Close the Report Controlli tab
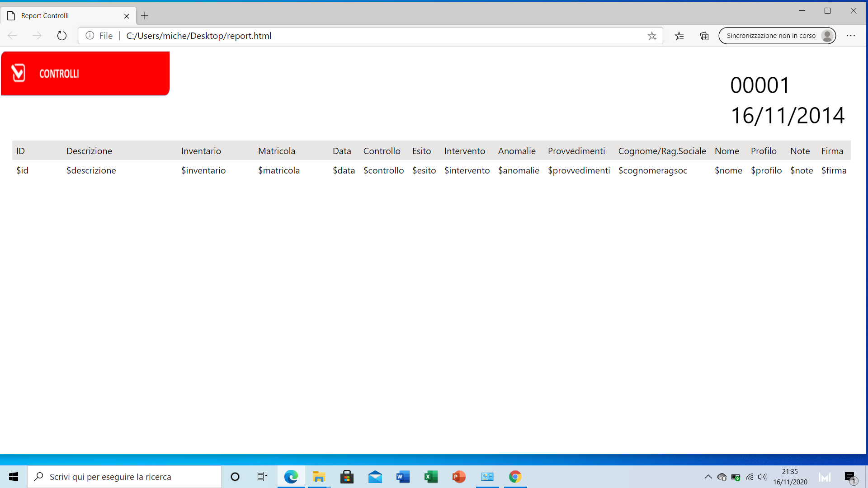The width and height of the screenshot is (868, 488). click(x=127, y=16)
